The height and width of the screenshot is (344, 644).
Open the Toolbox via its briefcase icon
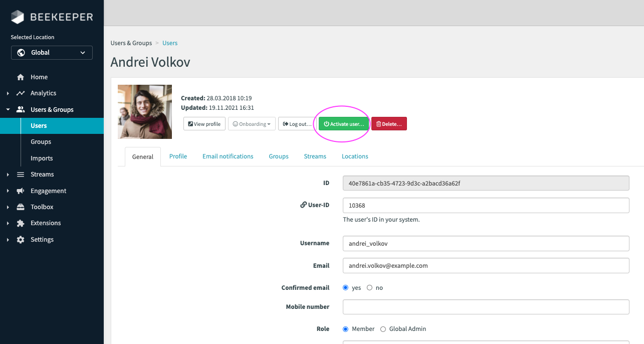pos(20,207)
